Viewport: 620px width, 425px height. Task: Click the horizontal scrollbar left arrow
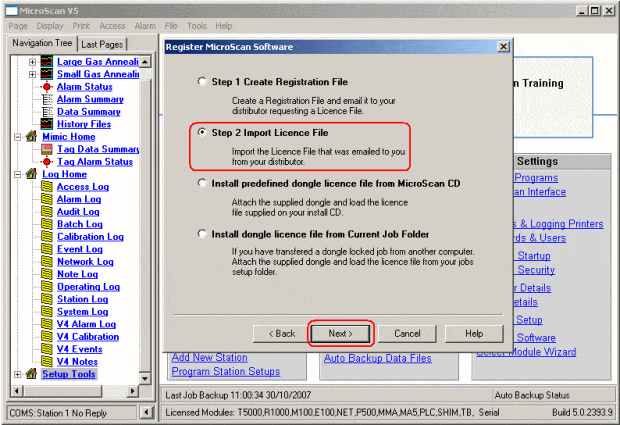pyautogui.click(x=17, y=391)
